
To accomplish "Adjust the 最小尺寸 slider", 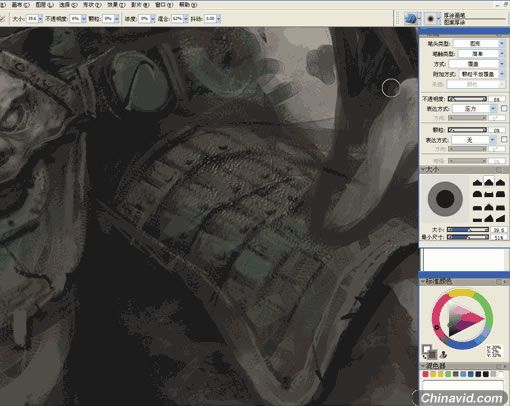I will pyautogui.click(x=468, y=237).
